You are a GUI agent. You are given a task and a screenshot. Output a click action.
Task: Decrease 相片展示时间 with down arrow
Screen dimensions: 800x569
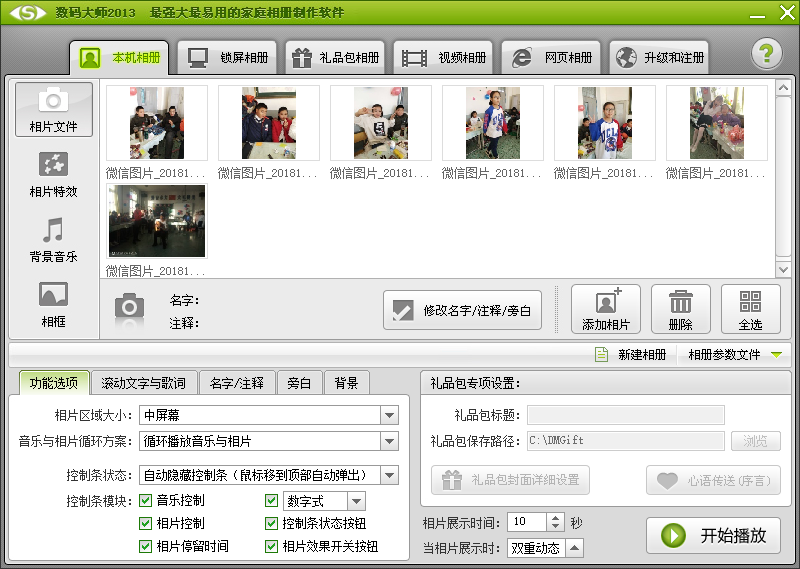point(555,527)
